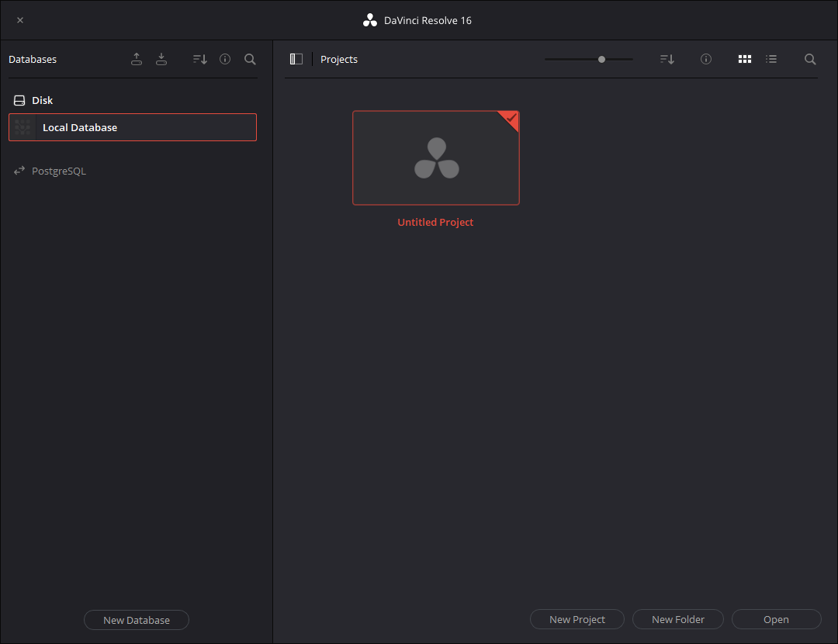The image size is (838, 644).
Task: Click the restore database download icon
Action: pos(161,59)
